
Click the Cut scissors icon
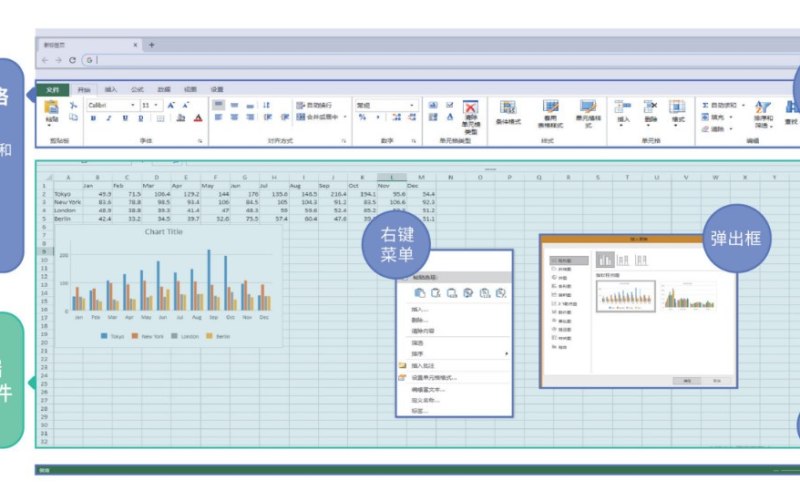(x=73, y=105)
